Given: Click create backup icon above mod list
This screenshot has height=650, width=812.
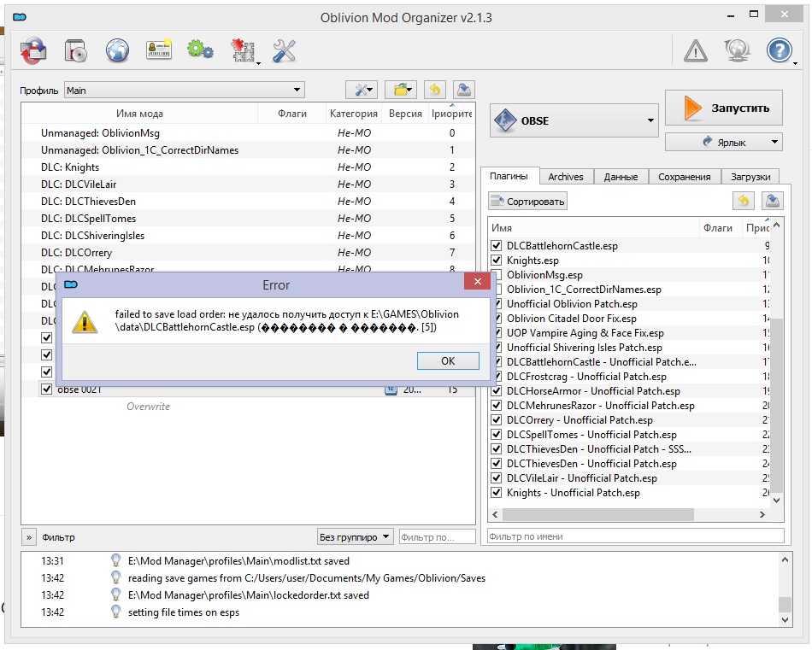Looking at the screenshot, I should [x=464, y=90].
